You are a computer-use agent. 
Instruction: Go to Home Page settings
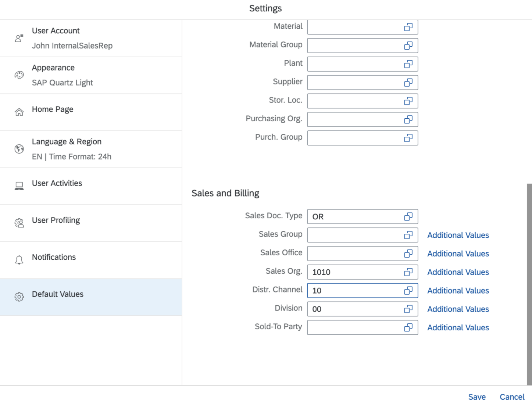click(91, 112)
